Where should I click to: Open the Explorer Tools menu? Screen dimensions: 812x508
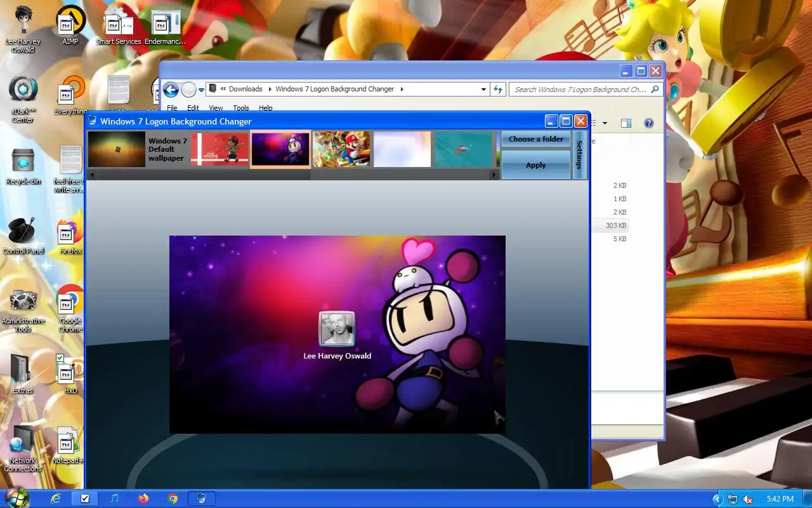[241, 108]
